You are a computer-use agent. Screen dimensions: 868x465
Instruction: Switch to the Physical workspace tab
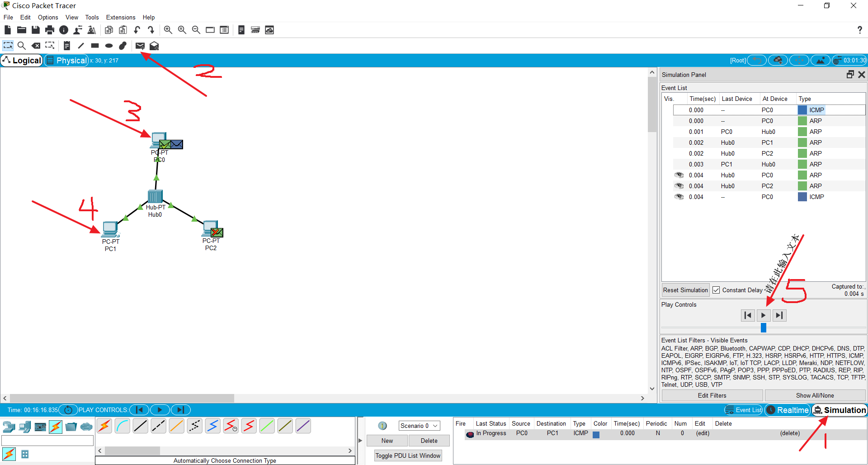pos(66,60)
